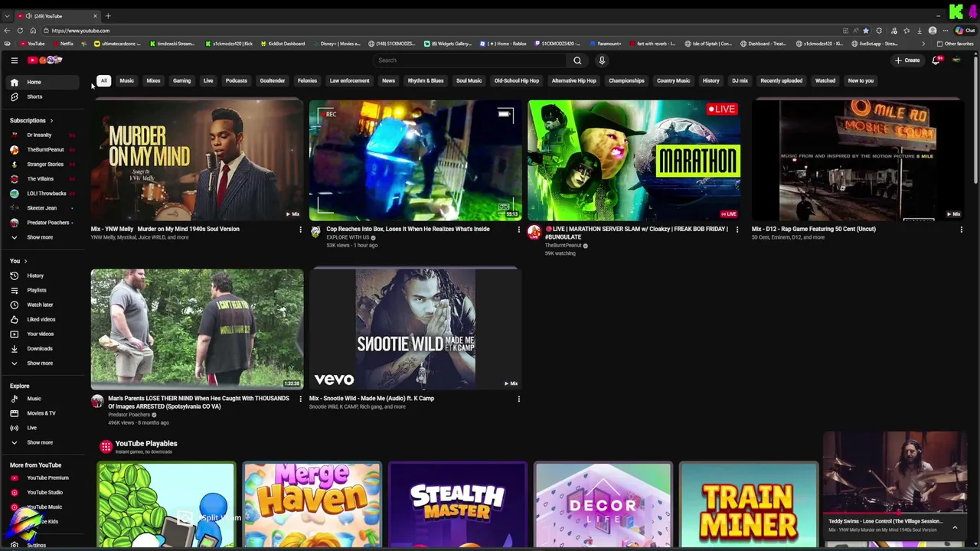980x551 pixels.
Task: Open more options for Man's Parents video
Action: [300, 399]
